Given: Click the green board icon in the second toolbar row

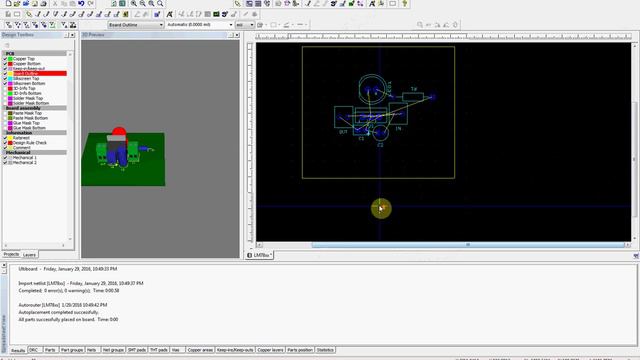Looking at the screenshot, I should [216, 14].
